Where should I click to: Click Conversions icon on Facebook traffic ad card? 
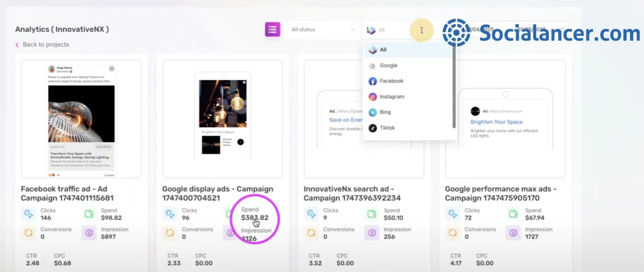(29, 233)
